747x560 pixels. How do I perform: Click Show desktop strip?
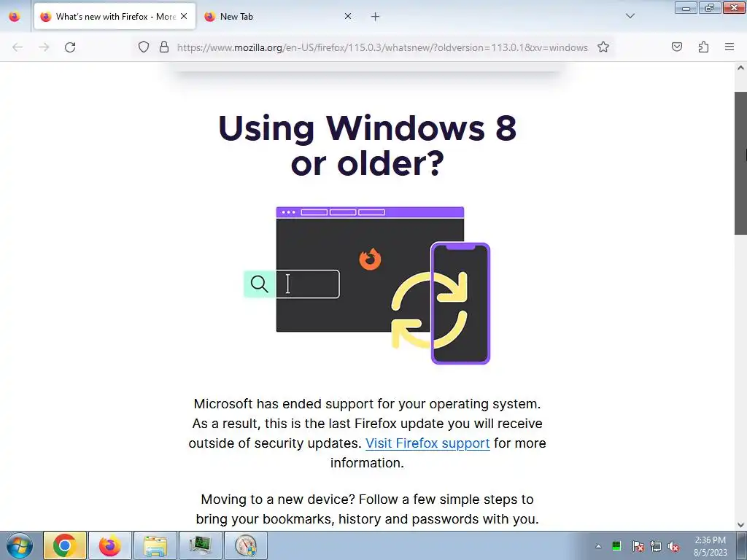pyautogui.click(x=742, y=545)
